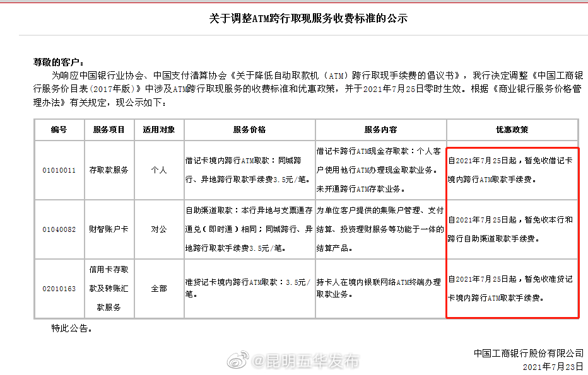Click the 存取款服务 service item cell
588x375 pixels.
coord(109,170)
